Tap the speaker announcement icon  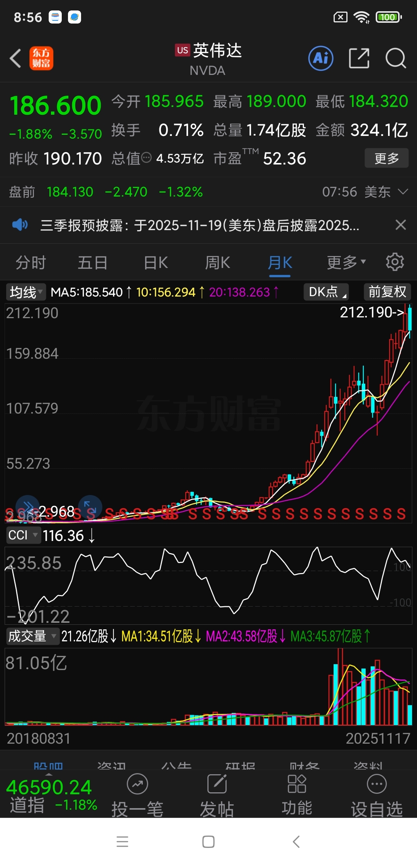pos(20,225)
